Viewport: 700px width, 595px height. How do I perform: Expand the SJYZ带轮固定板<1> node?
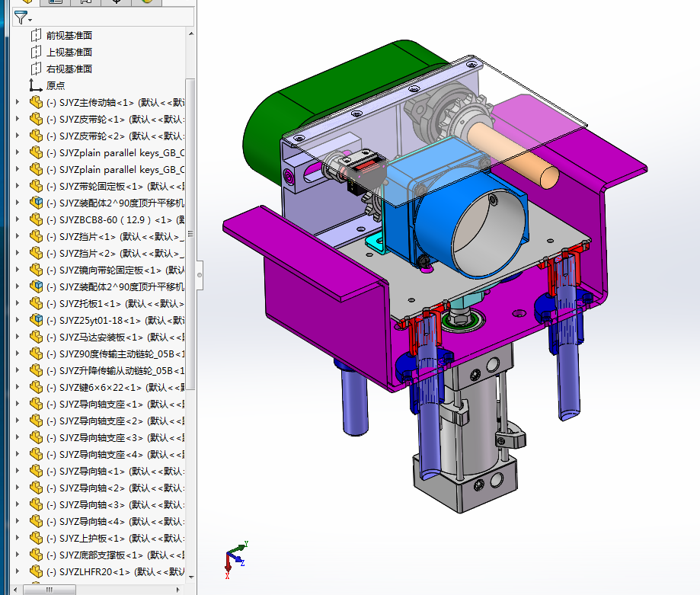18,186
